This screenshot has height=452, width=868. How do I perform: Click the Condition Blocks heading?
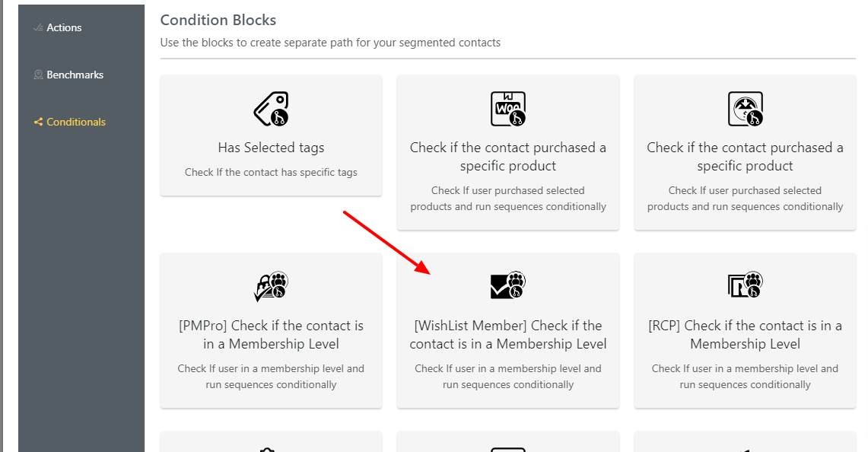coord(218,20)
